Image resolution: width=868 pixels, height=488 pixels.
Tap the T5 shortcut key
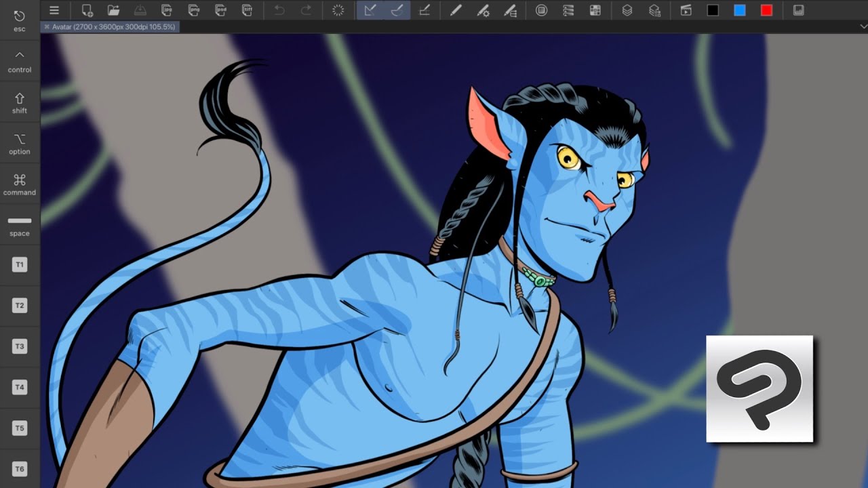click(20, 428)
